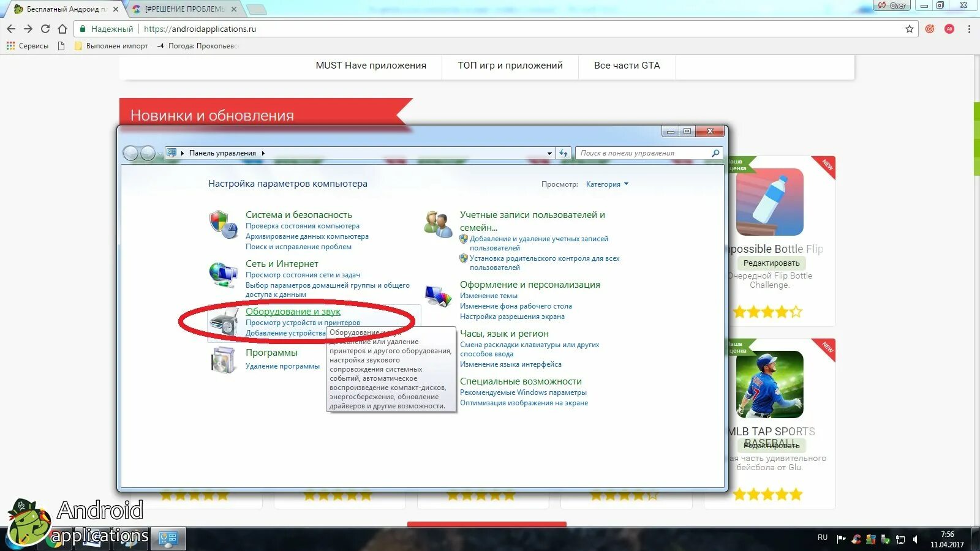This screenshot has height=551, width=980.
Task: Reload the page in Chrome
Action: point(45,29)
